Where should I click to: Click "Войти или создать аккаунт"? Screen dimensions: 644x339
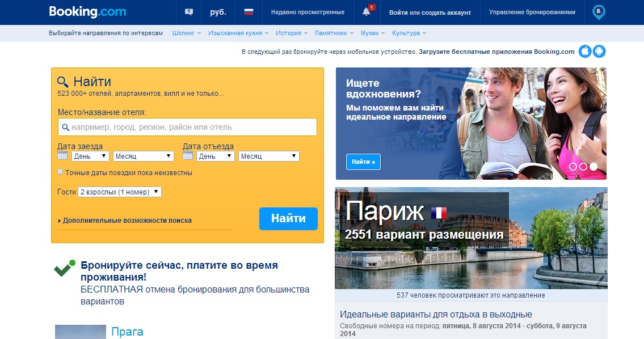coord(430,12)
